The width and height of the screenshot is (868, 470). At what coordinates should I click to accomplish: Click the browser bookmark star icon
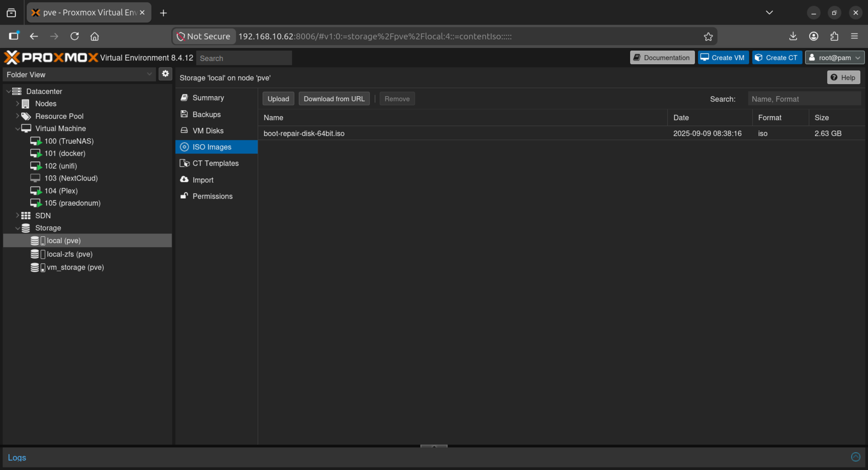[708, 36]
